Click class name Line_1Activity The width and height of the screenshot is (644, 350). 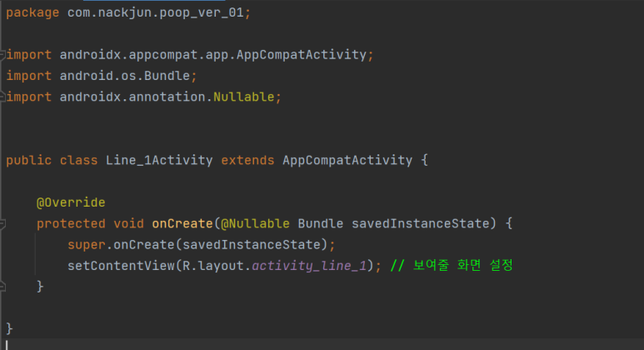click(x=159, y=160)
